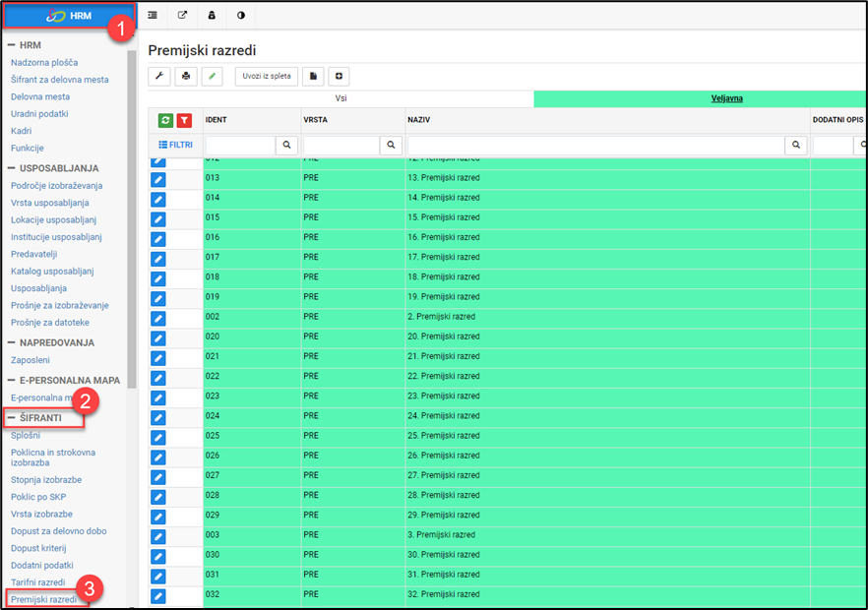This screenshot has height=610, width=868.
Task: Click the lock icon in top bar
Action: (212, 15)
